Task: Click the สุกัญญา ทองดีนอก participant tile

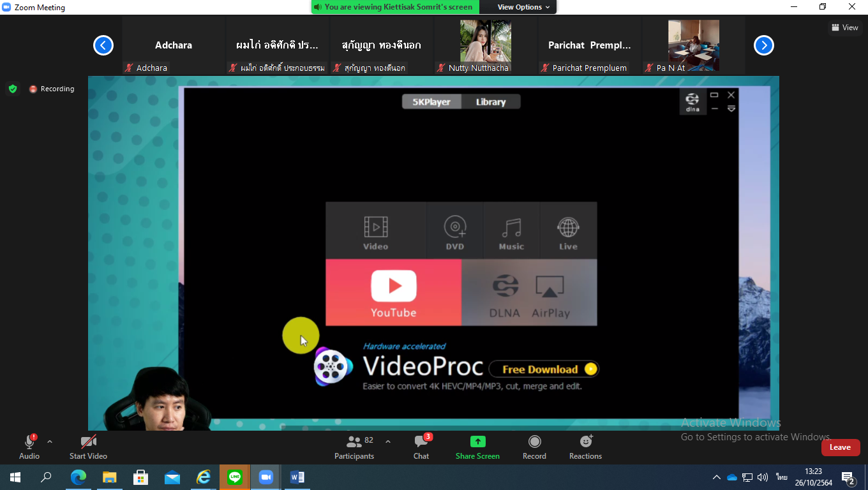Action: coord(382,46)
